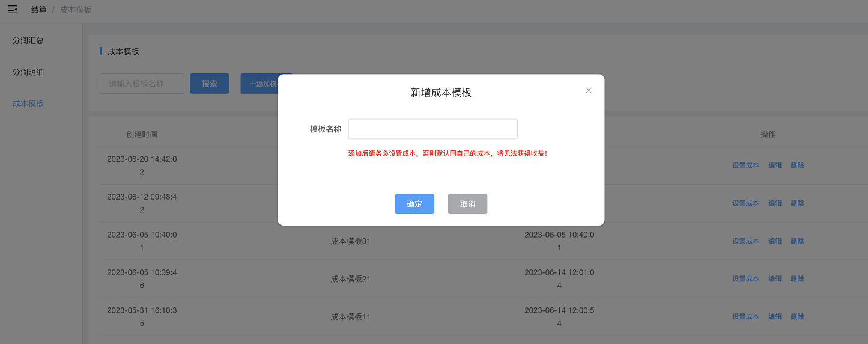This screenshot has width=868, height=344.
Task: Click the 结算 breadcrumb link
Action: pos(38,10)
